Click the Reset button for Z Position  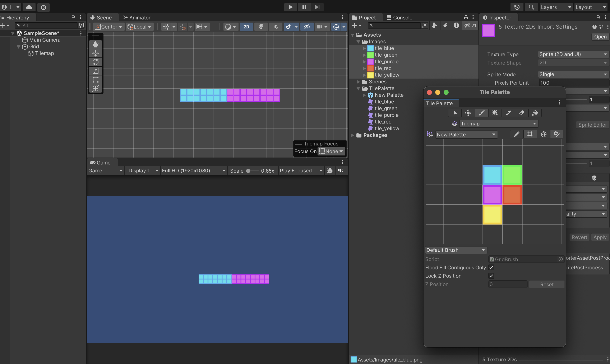coord(546,284)
